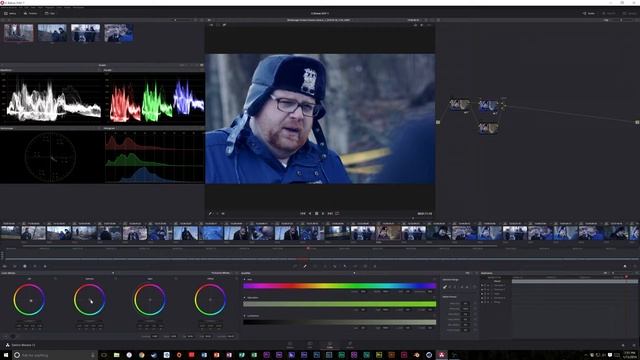Toggle the Clips thumbnail strip
Screen dimensions: 640x360
50,13
